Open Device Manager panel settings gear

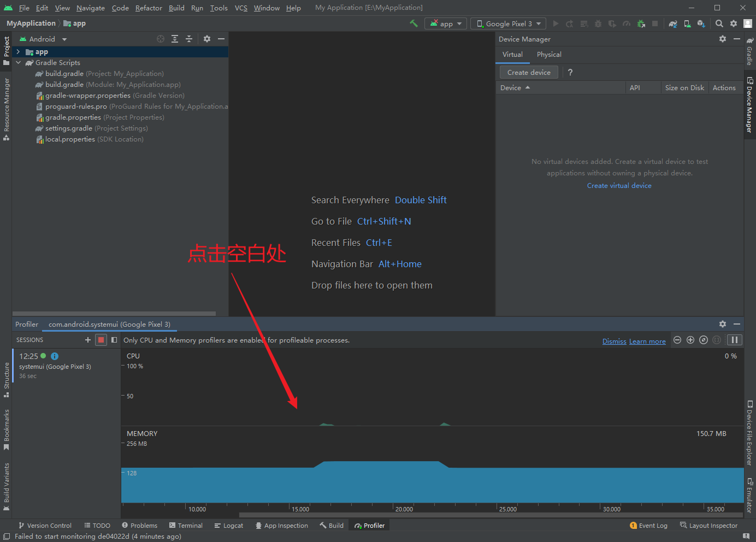[723, 39]
